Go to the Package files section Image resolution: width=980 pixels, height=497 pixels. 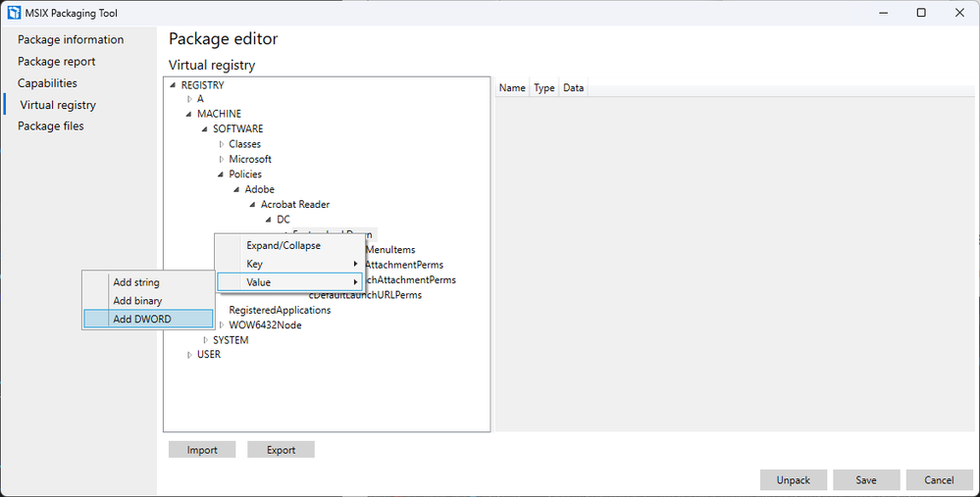tap(51, 126)
